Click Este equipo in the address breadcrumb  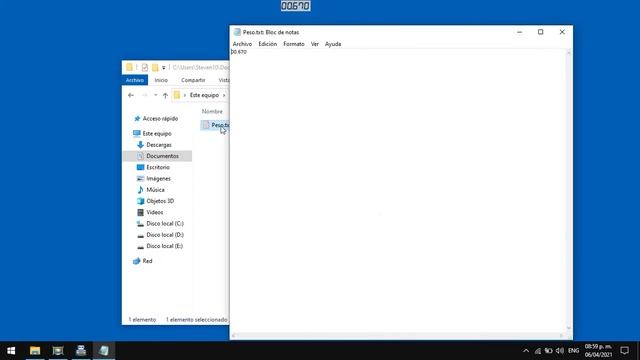click(204, 95)
